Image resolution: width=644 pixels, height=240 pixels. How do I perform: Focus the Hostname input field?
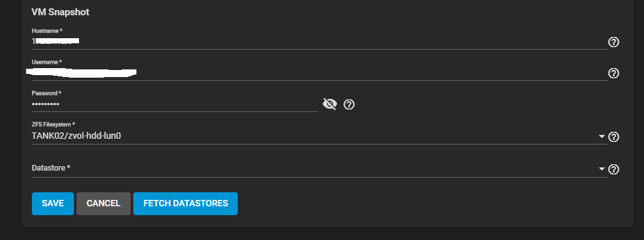[319, 41]
